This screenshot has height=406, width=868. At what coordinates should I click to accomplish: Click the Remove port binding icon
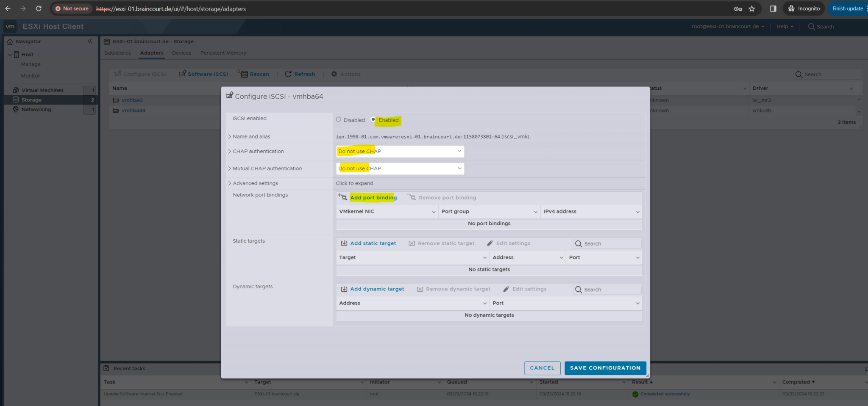412,197
